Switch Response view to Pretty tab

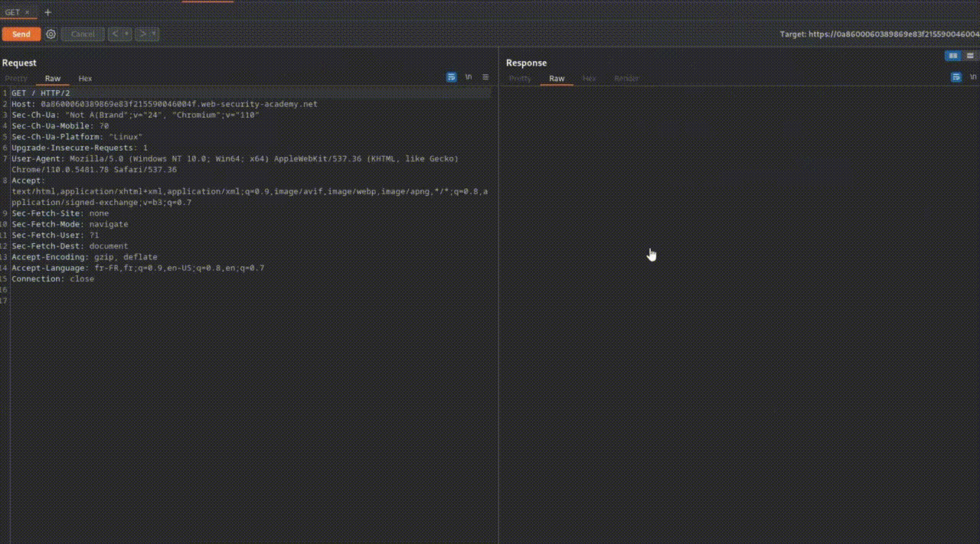[520, 78]
